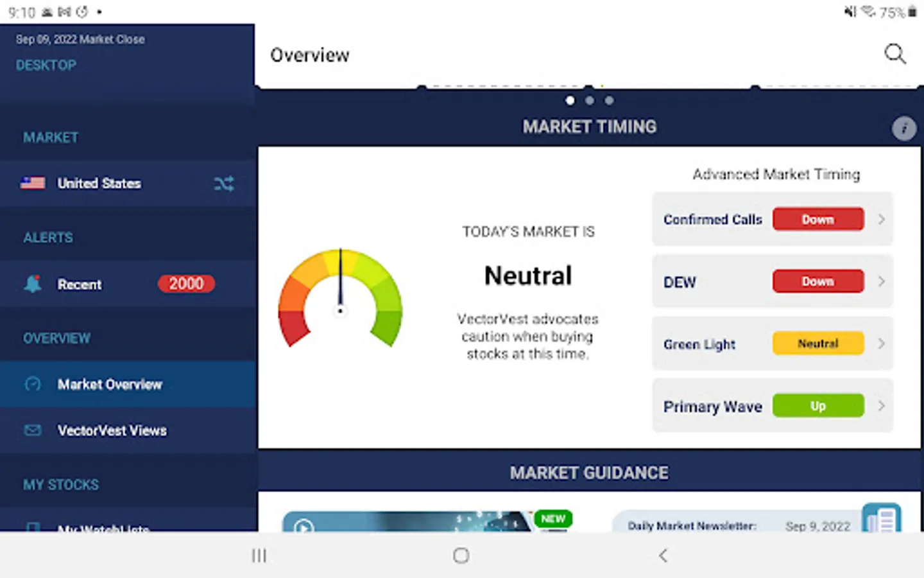This screenshot has height=578, width=924.
Task: Tap the DEW label
Action: [680, 282]
